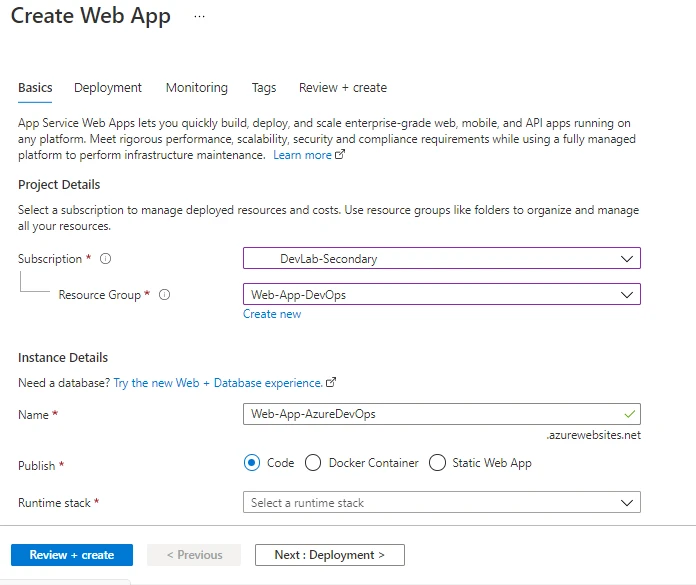This screenshot has height=585, width=696.
Task: Select the Code publish option
Action: [x=252, y=463]
